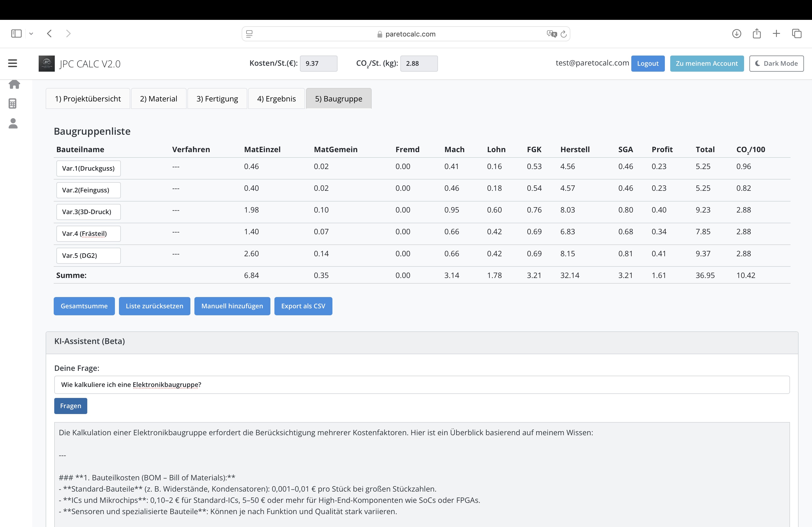Click the sum total 36.95

pos(705,275)
